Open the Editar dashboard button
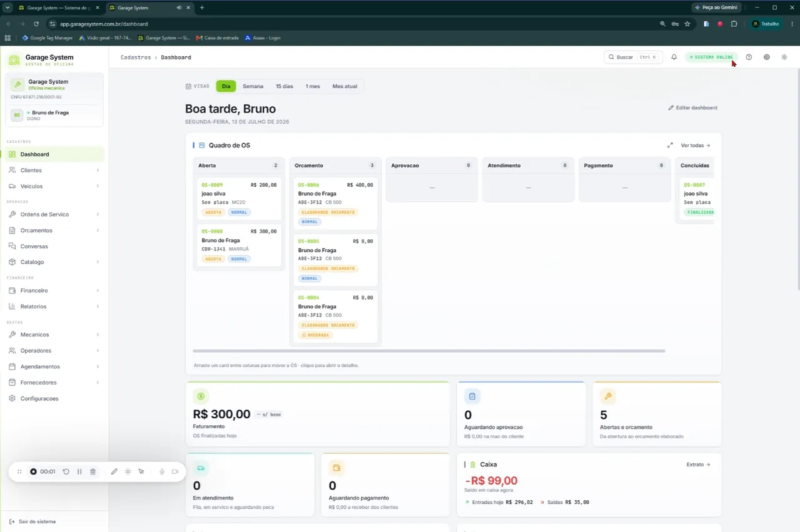Viewport: 800px width, 532px height. (x=692, y=107)
